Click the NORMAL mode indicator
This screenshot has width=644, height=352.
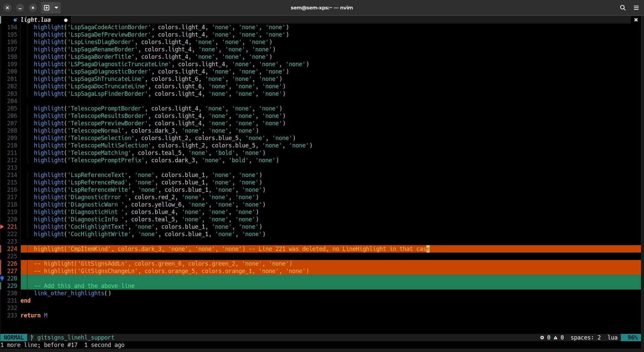pos(14,338)
